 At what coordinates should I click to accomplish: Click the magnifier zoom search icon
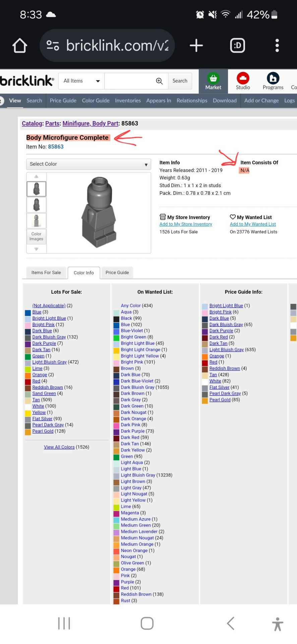(x=159, y=81)
